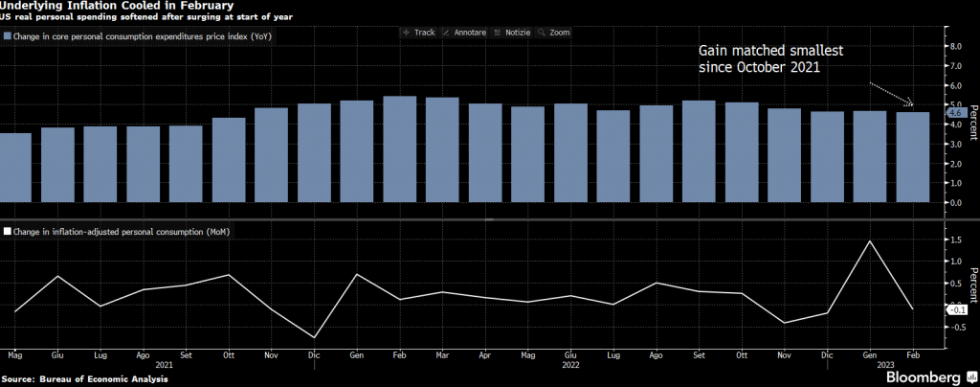Click the annotation arrow pointing at last bar
The height and width of the screenshot is (387, 980).
[891, 95]
